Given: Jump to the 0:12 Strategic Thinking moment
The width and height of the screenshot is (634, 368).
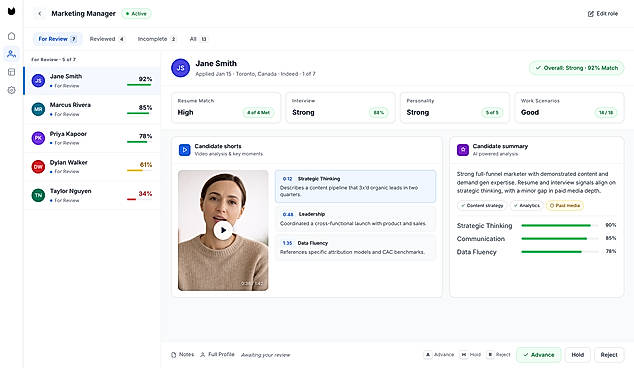Looking at the screenshot, I should 355,186.
